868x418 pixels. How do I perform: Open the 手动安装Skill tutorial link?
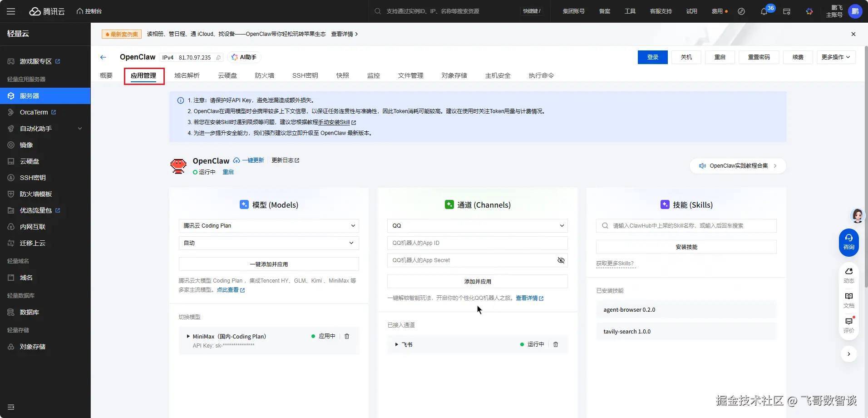(337, 122)
